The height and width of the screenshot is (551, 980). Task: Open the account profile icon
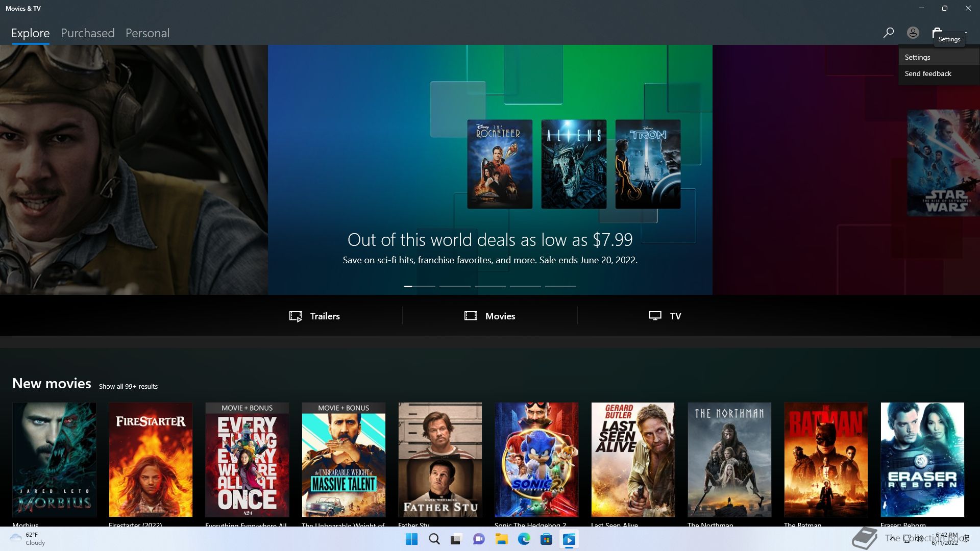[x=913, y=33]
